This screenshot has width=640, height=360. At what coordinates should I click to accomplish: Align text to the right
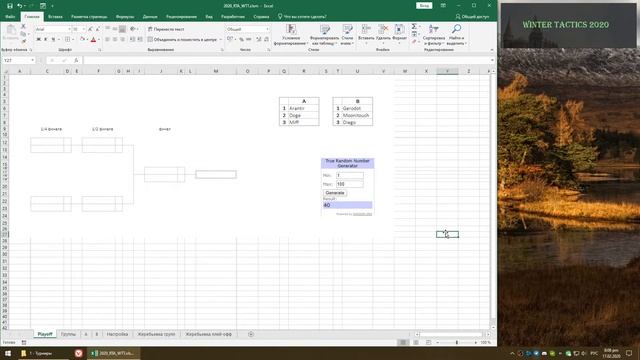click(x=122, y=40)
